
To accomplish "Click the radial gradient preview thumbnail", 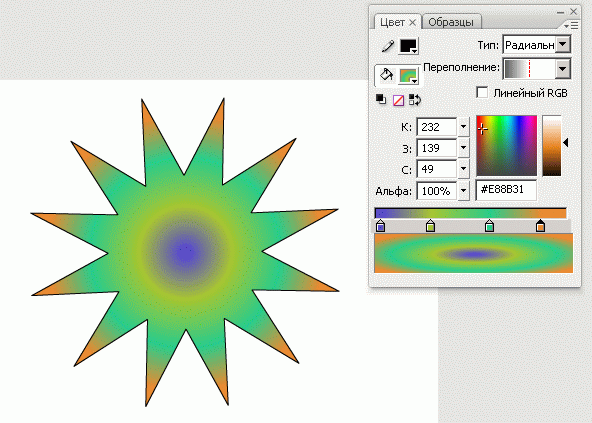I will [x=473, y=253].
